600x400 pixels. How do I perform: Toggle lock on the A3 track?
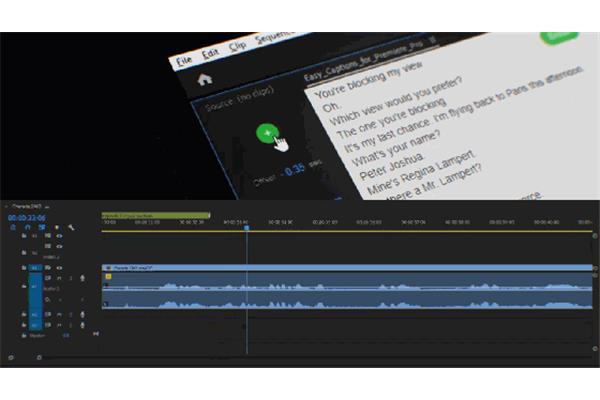[24, 325]
